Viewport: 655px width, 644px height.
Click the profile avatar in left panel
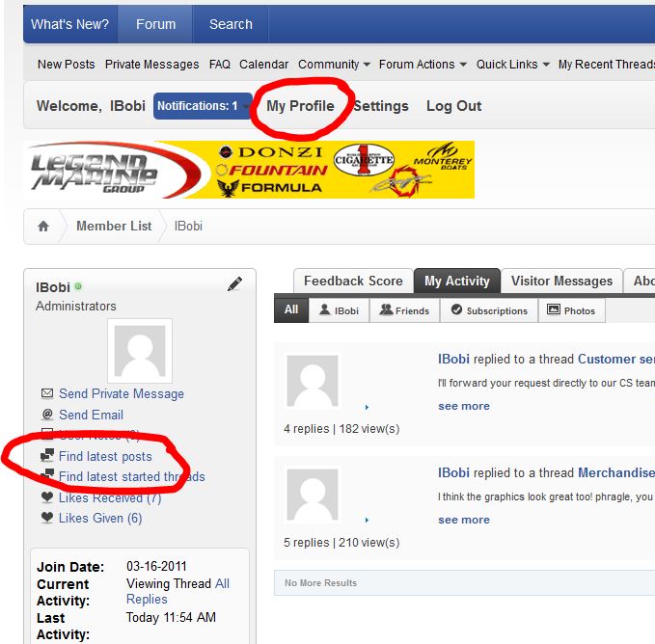140,351
